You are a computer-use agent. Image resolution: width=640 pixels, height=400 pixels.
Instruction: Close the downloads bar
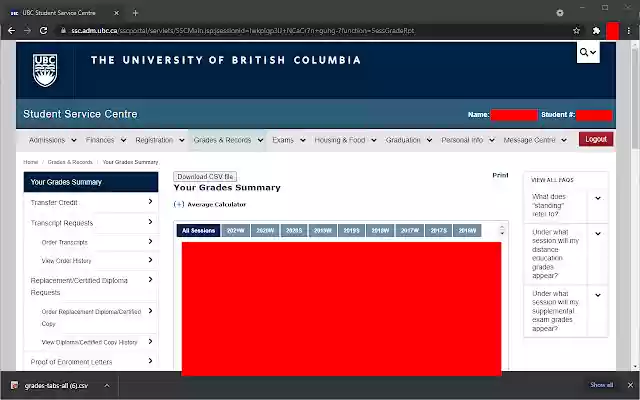point(630,385)
